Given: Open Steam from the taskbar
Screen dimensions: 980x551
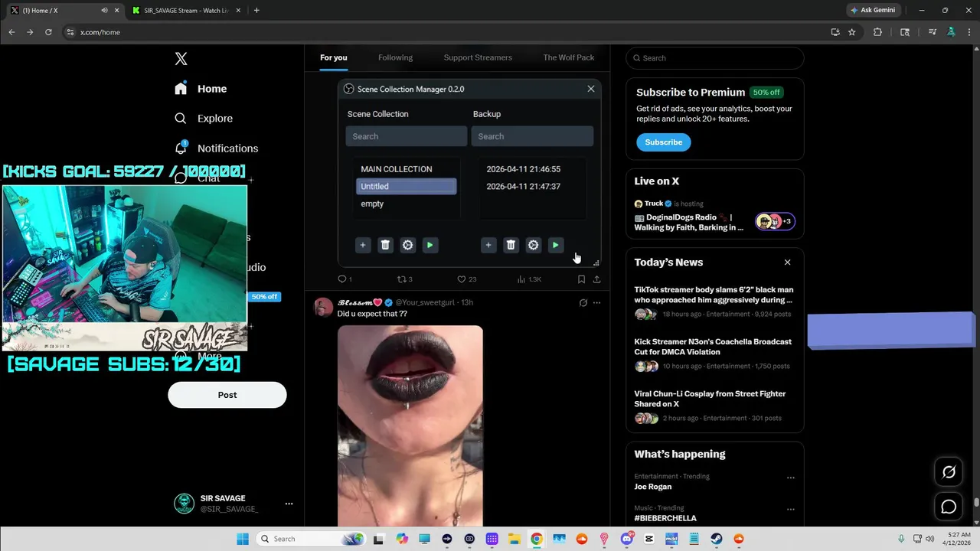Looking at the screenshot, I should click(x=717, y=539).
